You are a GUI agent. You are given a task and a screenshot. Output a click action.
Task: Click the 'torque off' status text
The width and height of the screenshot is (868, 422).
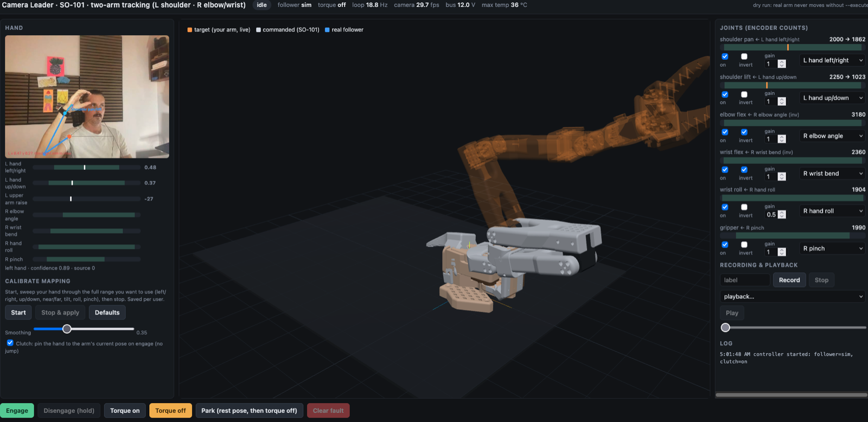coord(331,5)
